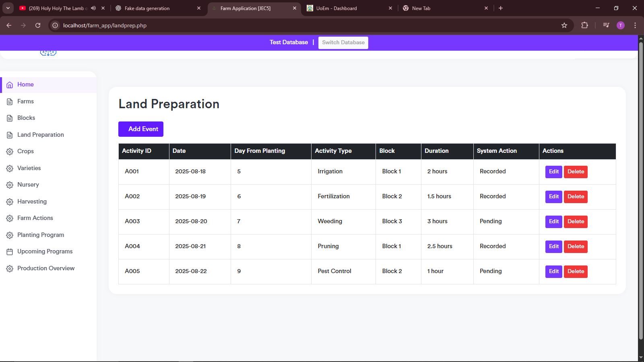Click the Crops gear icon

coord(10,152)
